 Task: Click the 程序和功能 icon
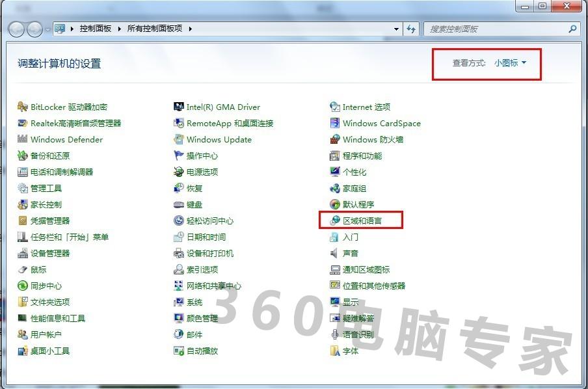(x=334, y=155)
